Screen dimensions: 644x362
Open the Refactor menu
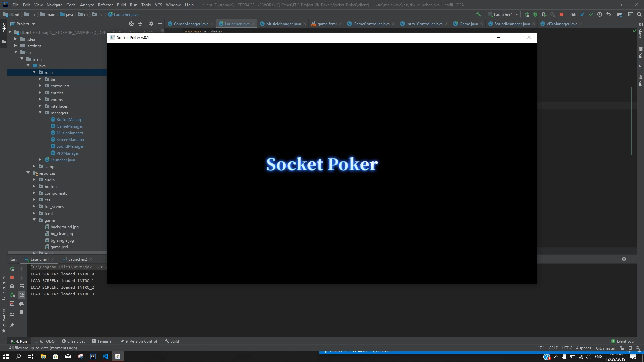(x=105, y=5)
